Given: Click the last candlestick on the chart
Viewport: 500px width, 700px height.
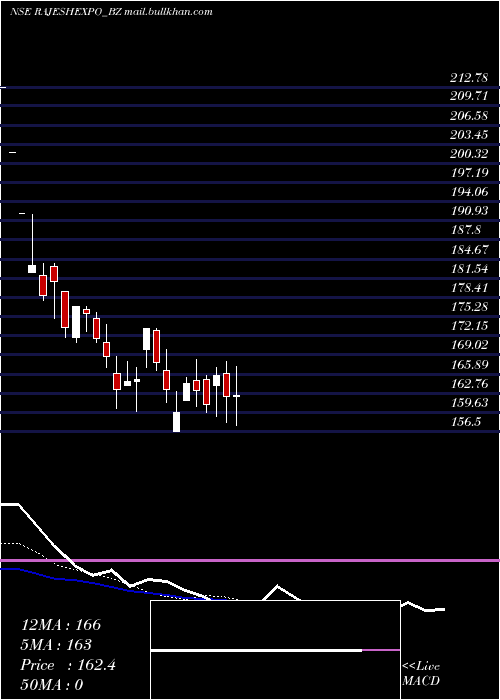Looking at the screenshot, I should 237,396.
